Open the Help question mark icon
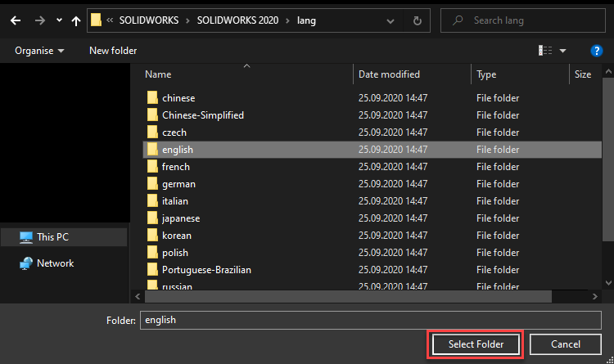This screenshot has width=614, height=364. tap(596, 51)
